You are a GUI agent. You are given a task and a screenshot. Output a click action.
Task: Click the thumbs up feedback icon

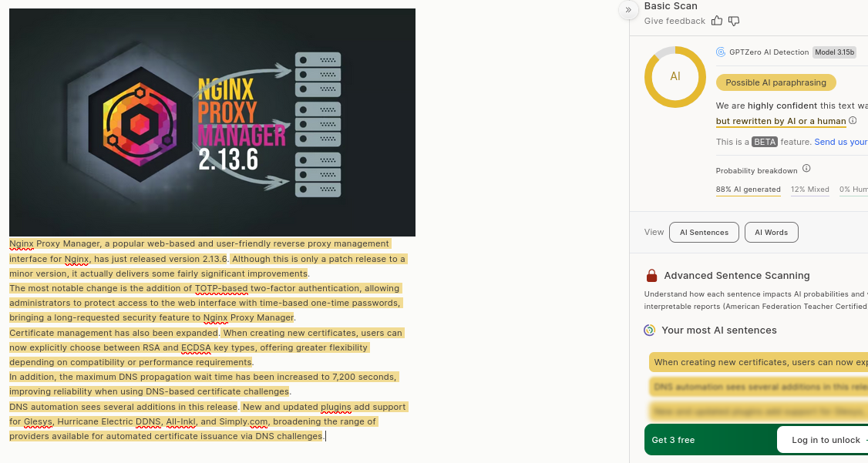[x=717, y=21]
